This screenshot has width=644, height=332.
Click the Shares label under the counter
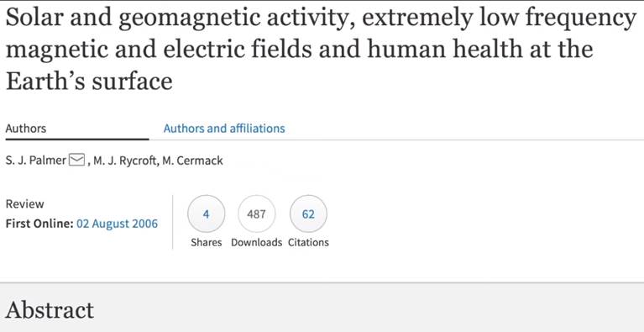click(207, 242)
